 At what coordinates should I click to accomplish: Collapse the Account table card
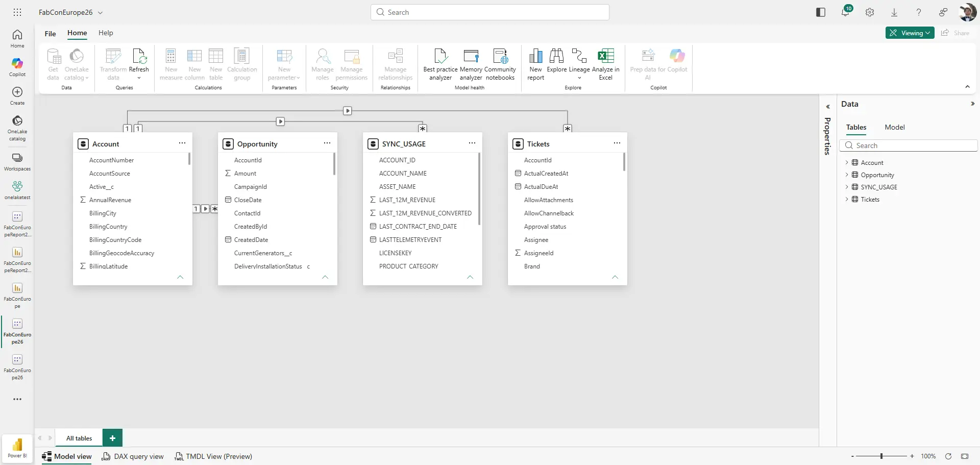pyautogui.click(x=180, y=277)
